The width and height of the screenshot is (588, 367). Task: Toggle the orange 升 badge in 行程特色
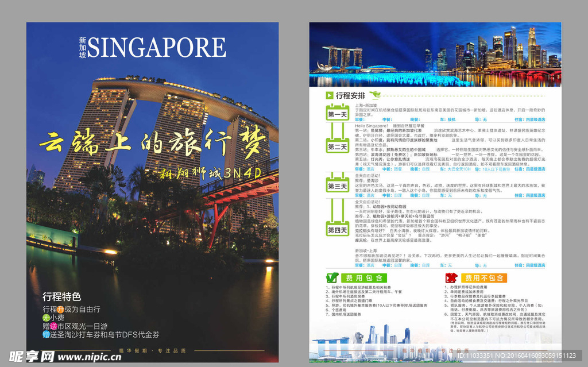click(x=60, y=308)
